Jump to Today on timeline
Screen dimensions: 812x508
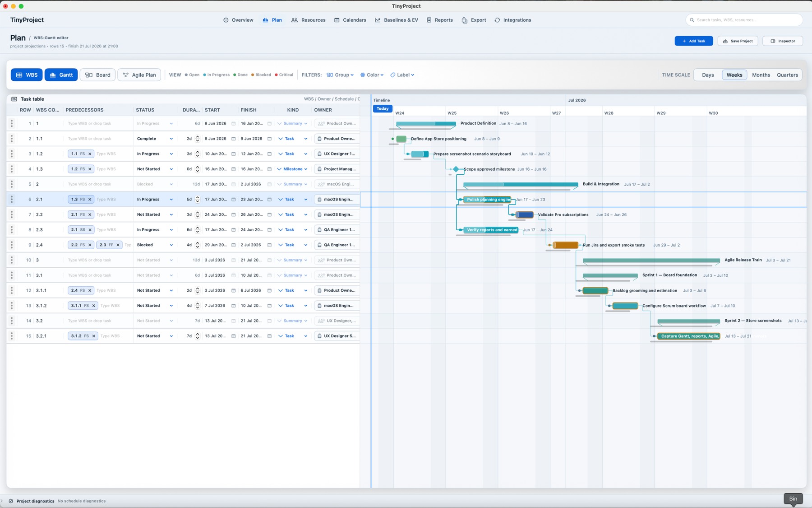click(x=383, y=109)
